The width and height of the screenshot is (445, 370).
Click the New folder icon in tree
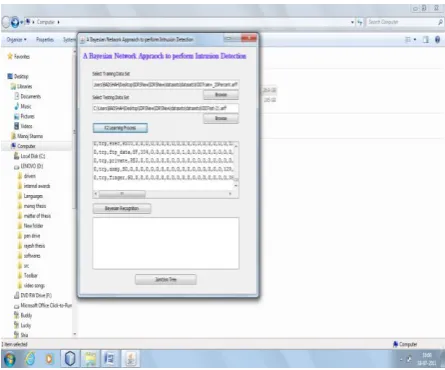tap(20, 226)
